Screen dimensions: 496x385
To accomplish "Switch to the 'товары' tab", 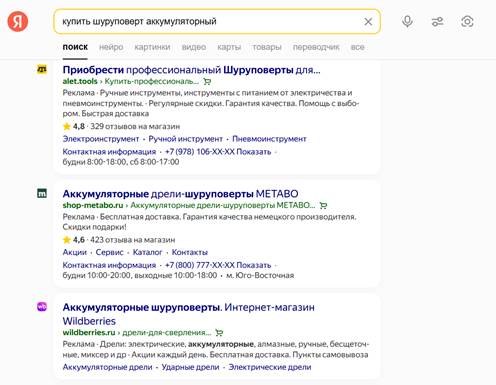I will click(x=267, y=47).
